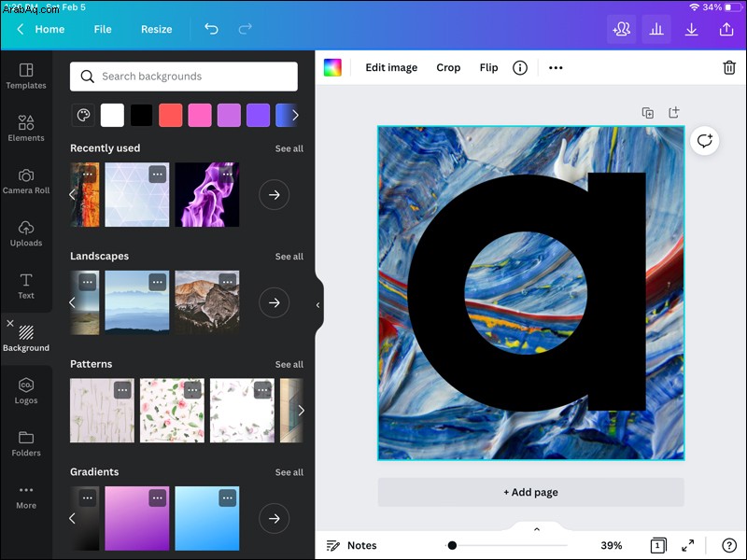The width and height of the screenshot is (747, 560).
Task: See all Gradients backgrounds
Action: tap(289, 472)
